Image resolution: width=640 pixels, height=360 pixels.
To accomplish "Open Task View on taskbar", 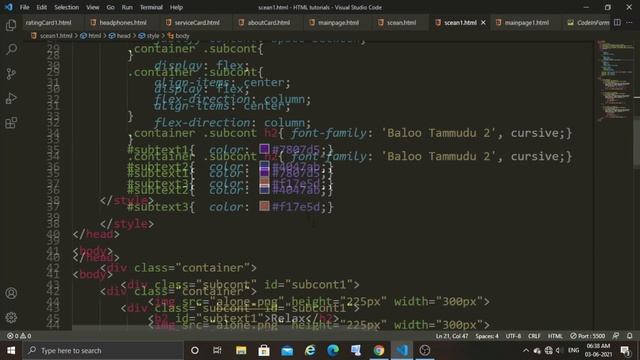I will tap(217, 350).
